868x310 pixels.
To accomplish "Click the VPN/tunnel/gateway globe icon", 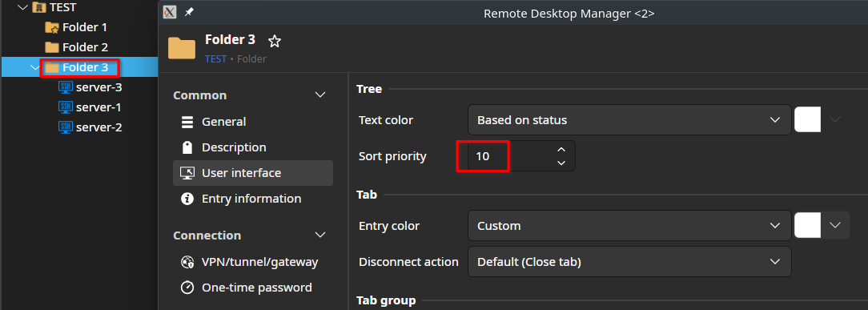I will pyautogui.click(x=187, y=262).
